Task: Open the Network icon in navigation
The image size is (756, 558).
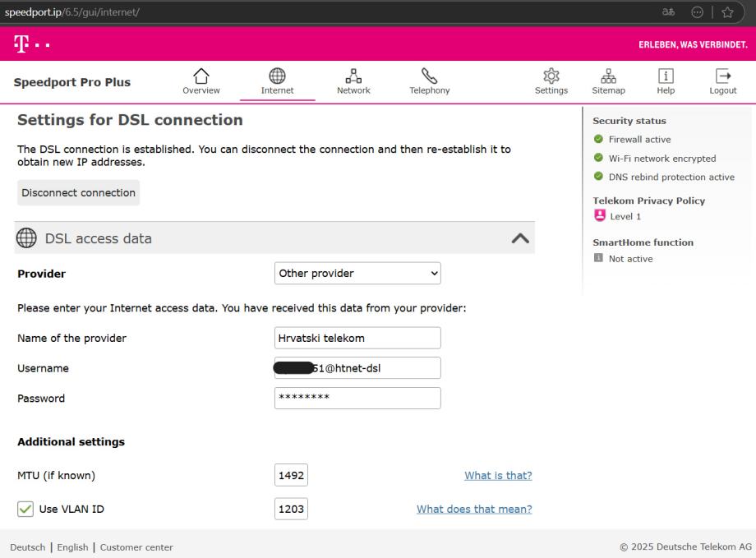Action: (353, 76)
